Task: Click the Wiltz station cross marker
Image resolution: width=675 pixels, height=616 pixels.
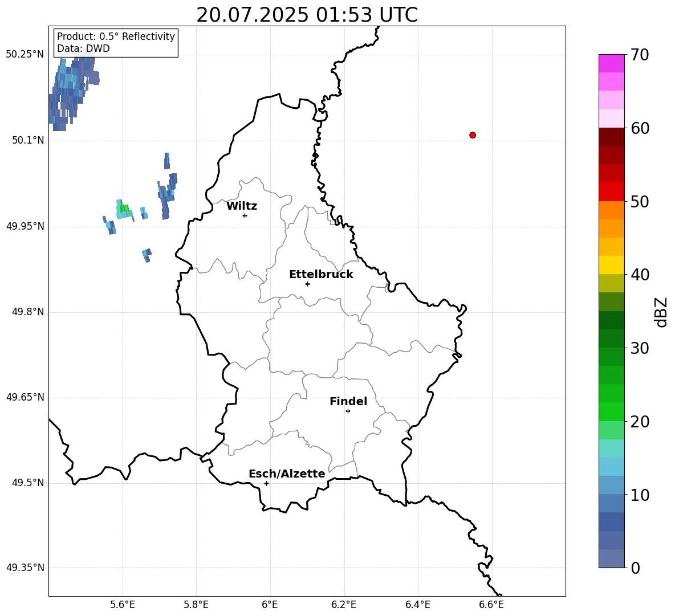Action: click(x=245, y=216)
